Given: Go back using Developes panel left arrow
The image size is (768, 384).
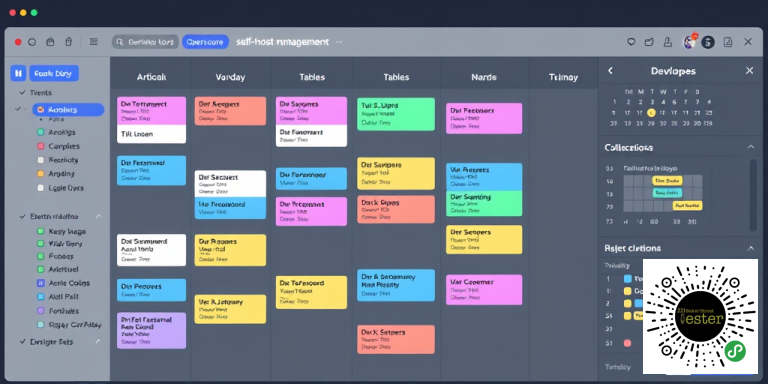Looking at the screenshot, I should tap(610, 71).
